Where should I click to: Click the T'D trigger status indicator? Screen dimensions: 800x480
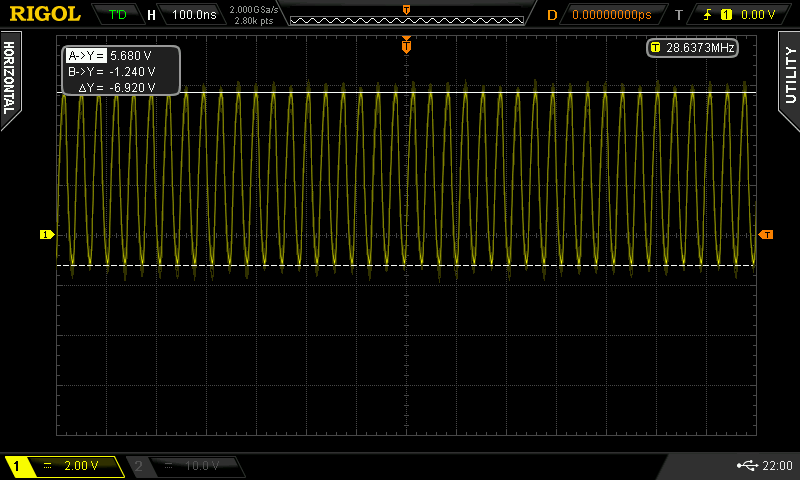pyautogui.click(x=117, y=15)
